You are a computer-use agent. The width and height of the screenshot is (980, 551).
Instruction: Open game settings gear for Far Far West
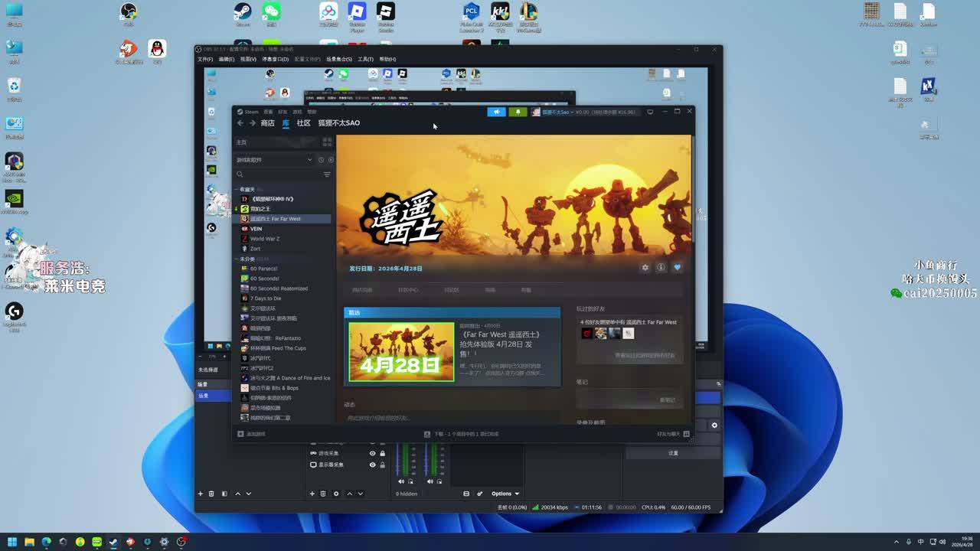(x=645, y=268)
